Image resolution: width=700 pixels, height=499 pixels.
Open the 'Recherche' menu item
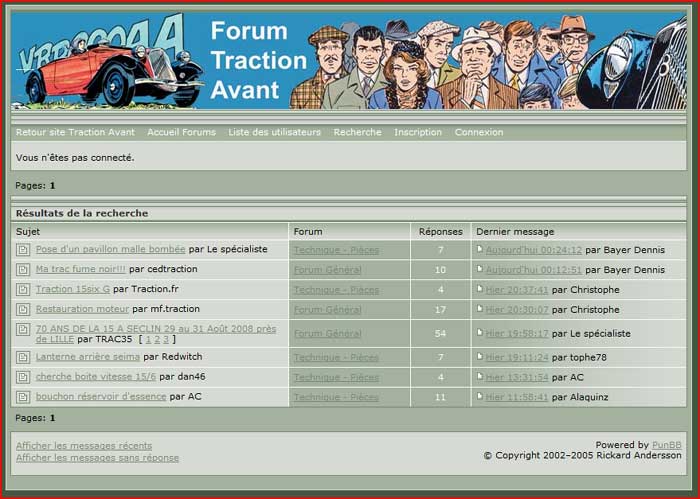click(x=358, y=132)
